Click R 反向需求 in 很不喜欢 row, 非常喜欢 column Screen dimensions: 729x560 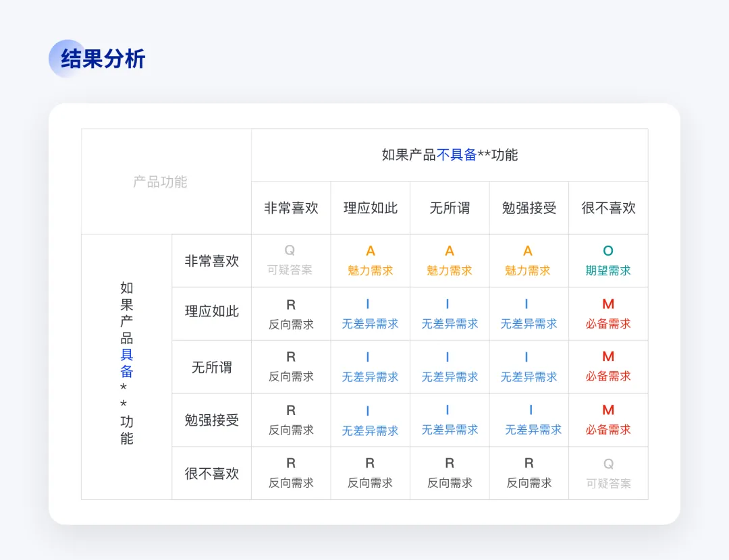click(x=291, y=473)
